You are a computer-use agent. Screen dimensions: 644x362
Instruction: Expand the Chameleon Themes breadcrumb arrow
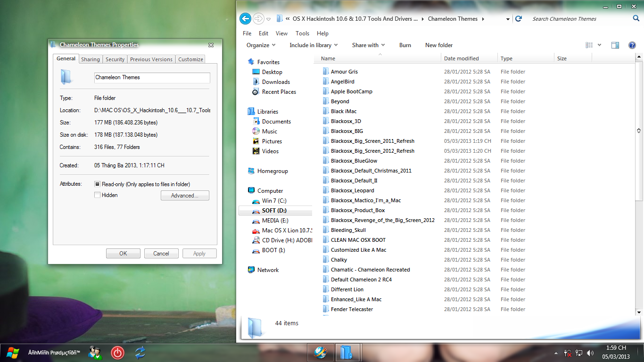[x=483, y=19]
